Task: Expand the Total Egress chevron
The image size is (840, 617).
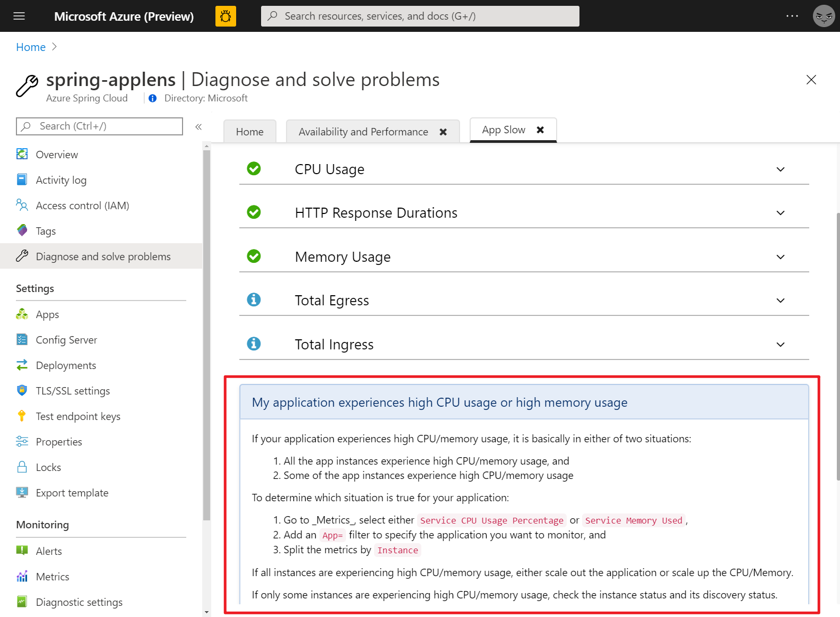Action: [x=780, y=301]
